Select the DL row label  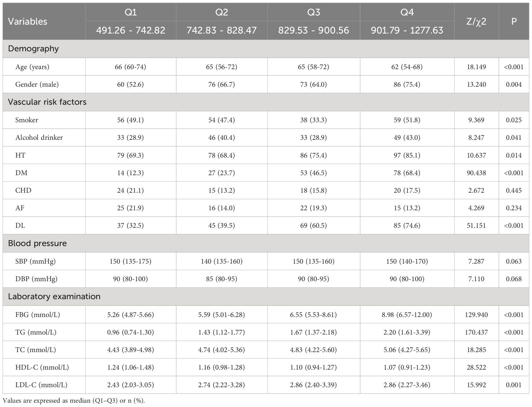point(20,226)
